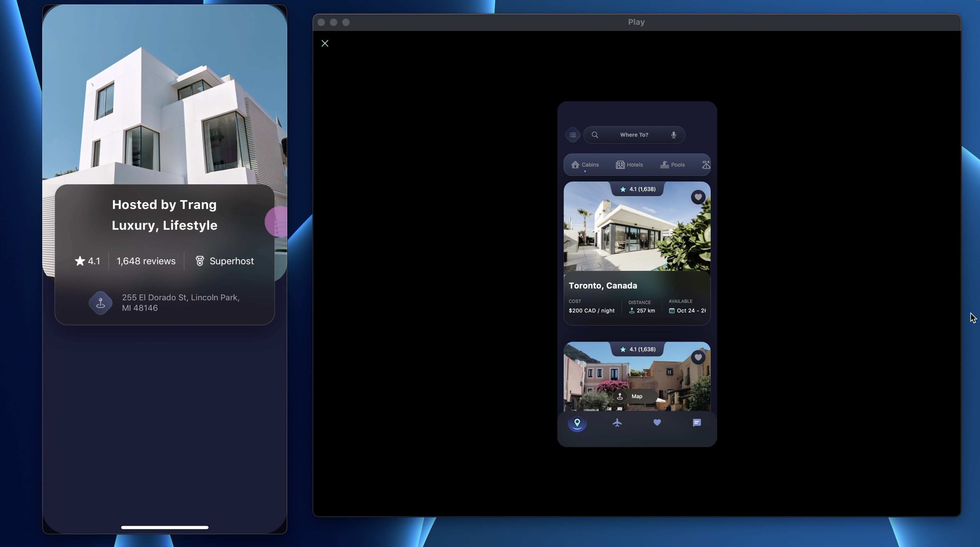Click the pink circle on host card
980x547 pixels.
[x=277, y=222]
